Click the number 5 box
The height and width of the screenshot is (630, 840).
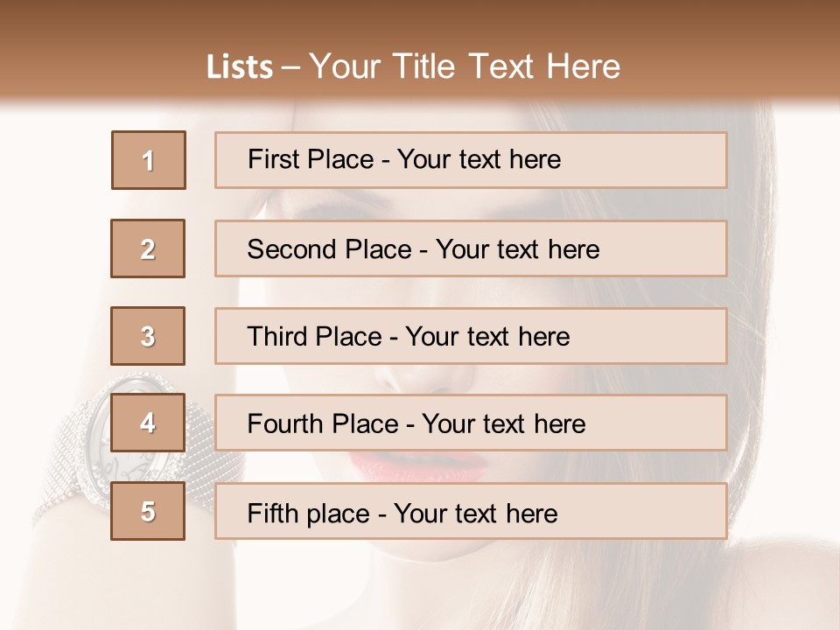coord(148,511)
